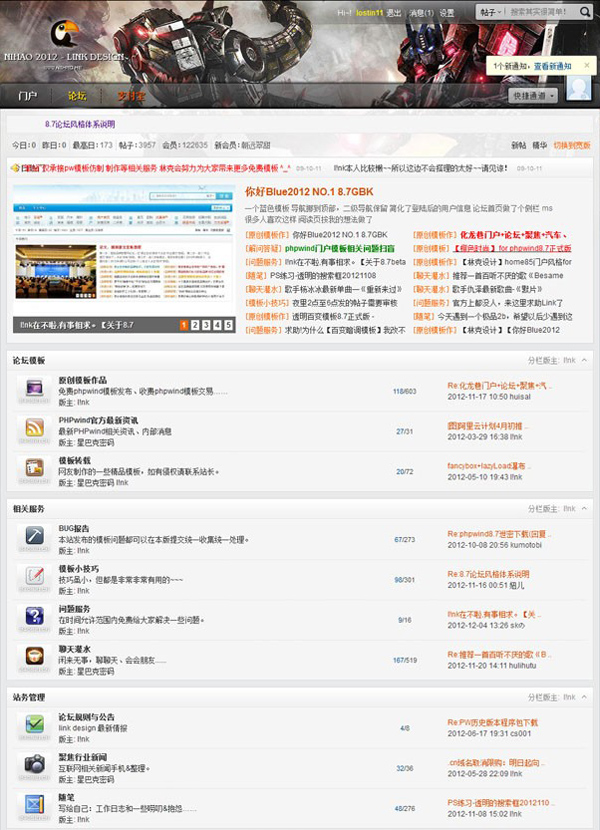Click 精华 filter link
Viewport: 600px width, 830px height.
pos(539,145)
